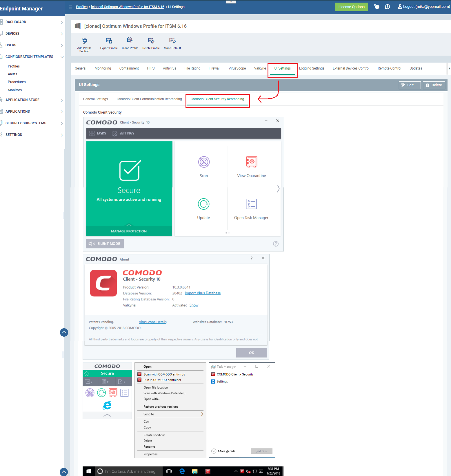Click the Delete Profile icon

[x=151, y=41]
